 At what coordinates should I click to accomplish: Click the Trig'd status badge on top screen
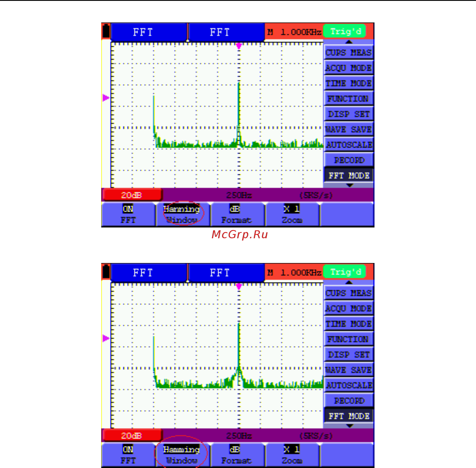pyautogui.click(x=345, y=31)
